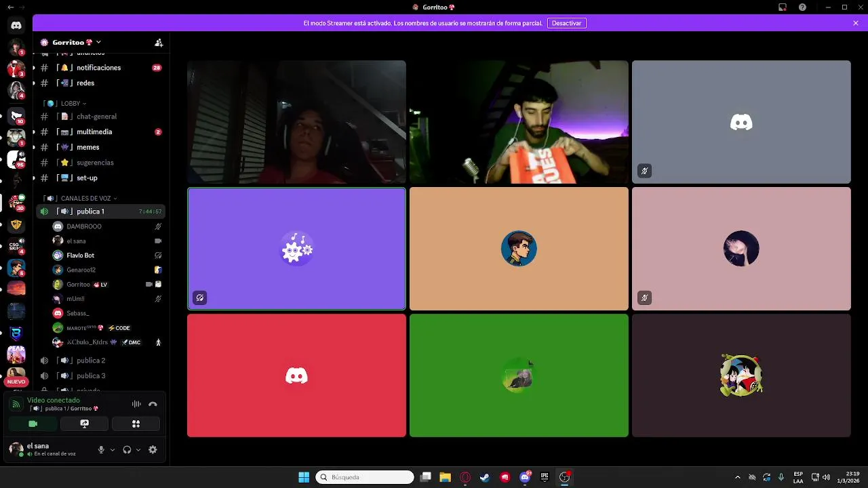Viewport: 868px width, 488px height.
Task: Open sugerencias channel
Action: click(100, 163)
